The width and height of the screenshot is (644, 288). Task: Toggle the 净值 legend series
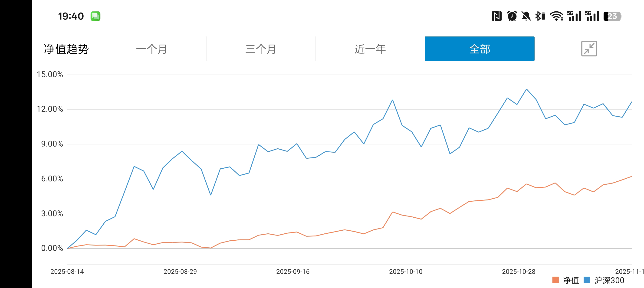tap(571, 280)
